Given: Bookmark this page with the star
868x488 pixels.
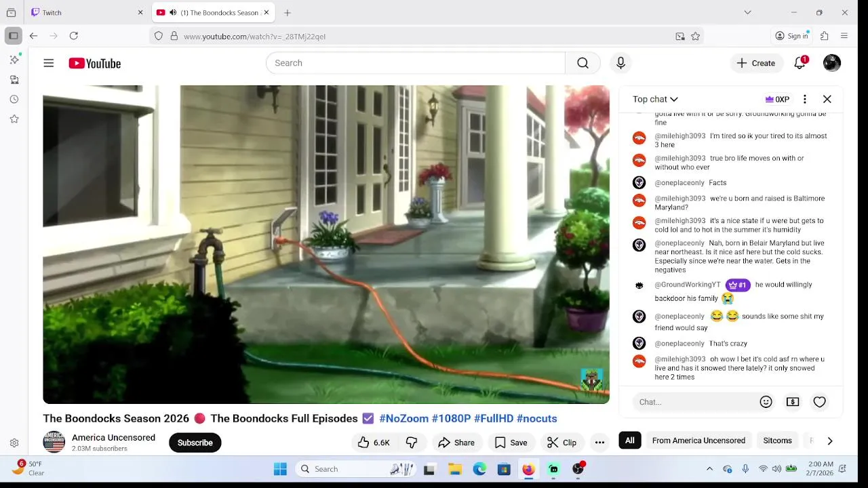Looking at the screenshot, I should [695, 36].
